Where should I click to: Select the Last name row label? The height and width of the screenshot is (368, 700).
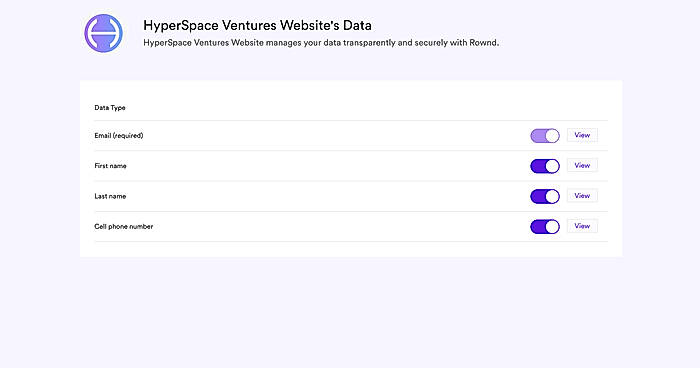(110, 196)
